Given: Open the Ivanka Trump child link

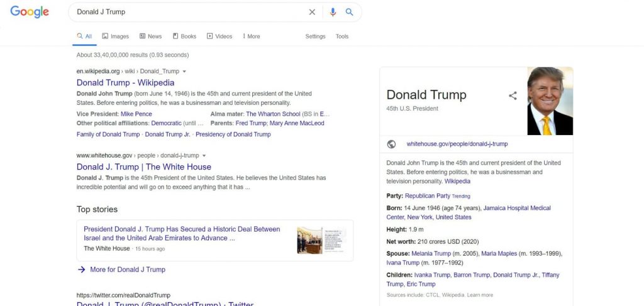Looking at the screenshot, I should click(431, 275).
